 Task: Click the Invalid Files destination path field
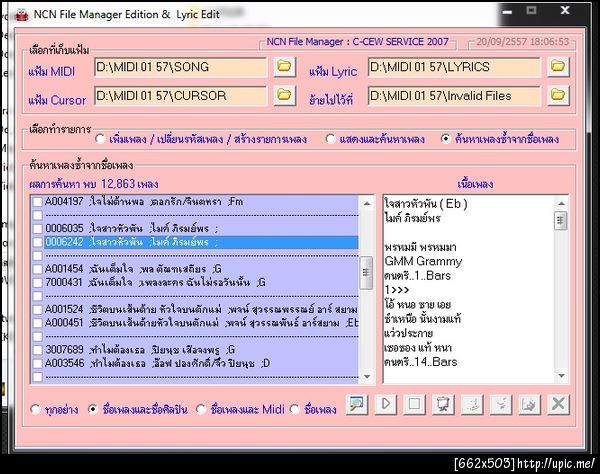point(454,95)
